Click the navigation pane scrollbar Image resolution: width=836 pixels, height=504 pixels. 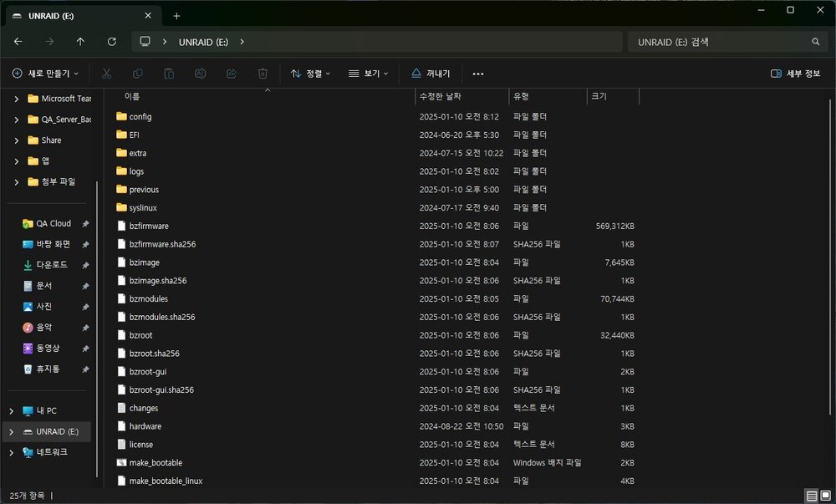coord(97,328)
